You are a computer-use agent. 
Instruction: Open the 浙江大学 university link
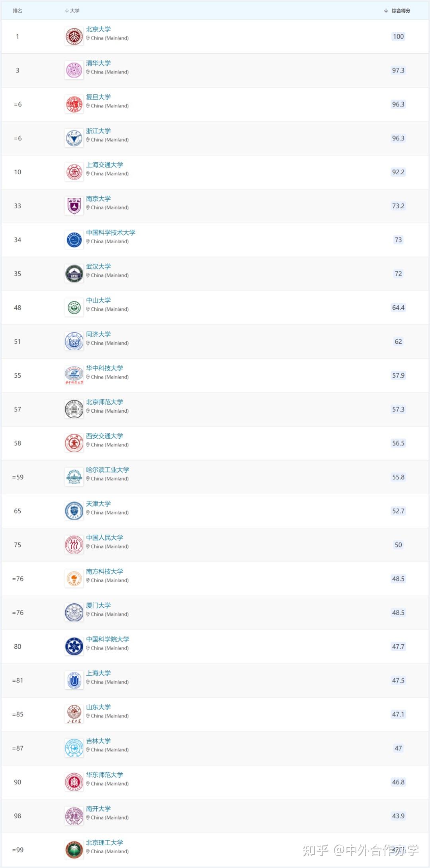pos(98,131)
